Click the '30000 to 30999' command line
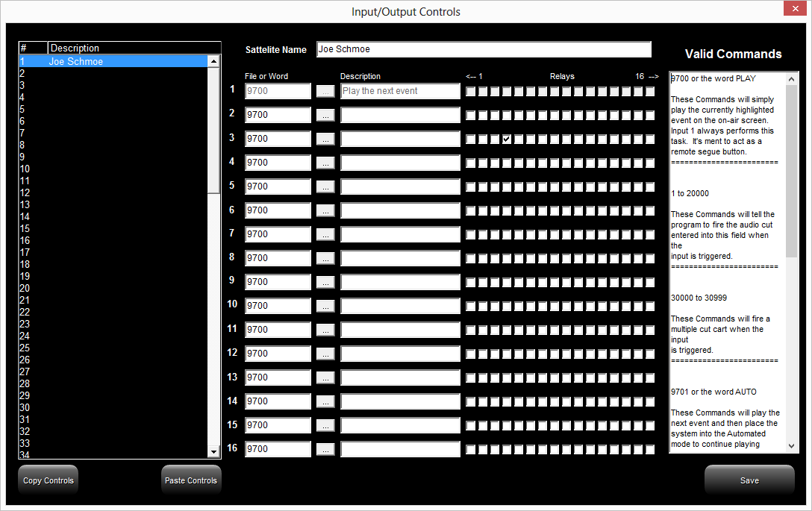The height and width of the screenshot is (511, 812). (699, 298)
